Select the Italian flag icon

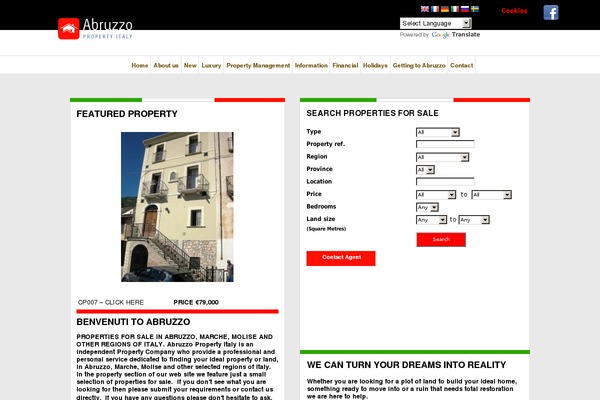[455, 9]
